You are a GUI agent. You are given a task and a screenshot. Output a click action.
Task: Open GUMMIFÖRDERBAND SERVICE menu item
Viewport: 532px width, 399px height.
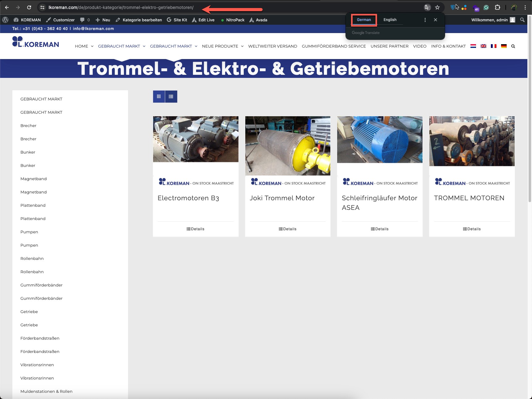(334, 46)
